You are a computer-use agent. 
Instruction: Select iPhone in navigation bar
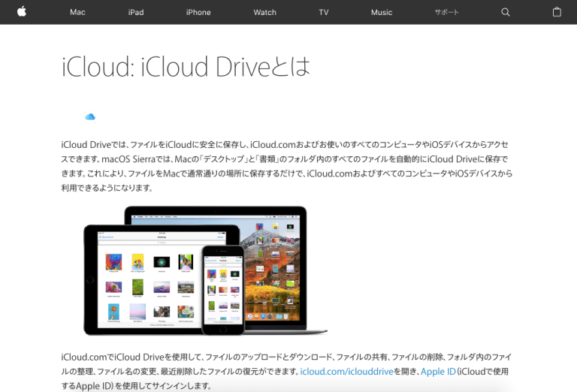point(198,12)
